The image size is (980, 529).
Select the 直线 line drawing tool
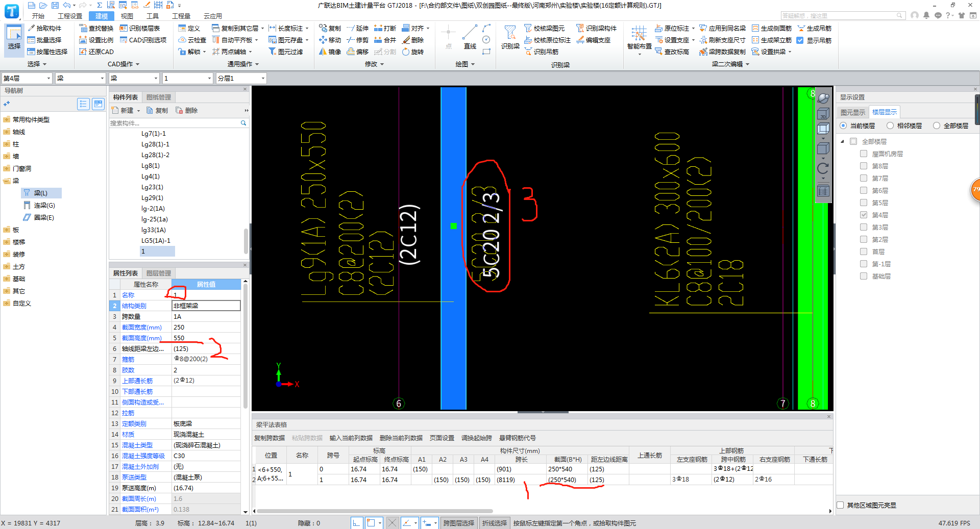coord(470,37)
